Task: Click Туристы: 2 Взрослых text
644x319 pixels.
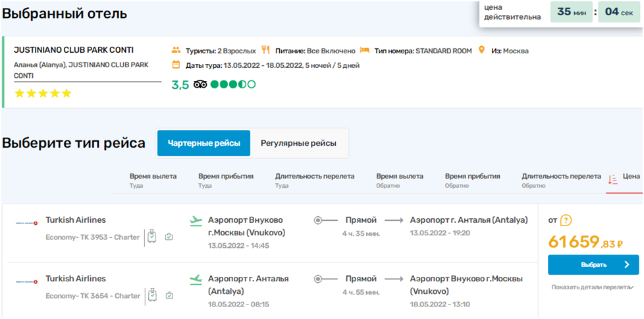Action: coord(221,51)
